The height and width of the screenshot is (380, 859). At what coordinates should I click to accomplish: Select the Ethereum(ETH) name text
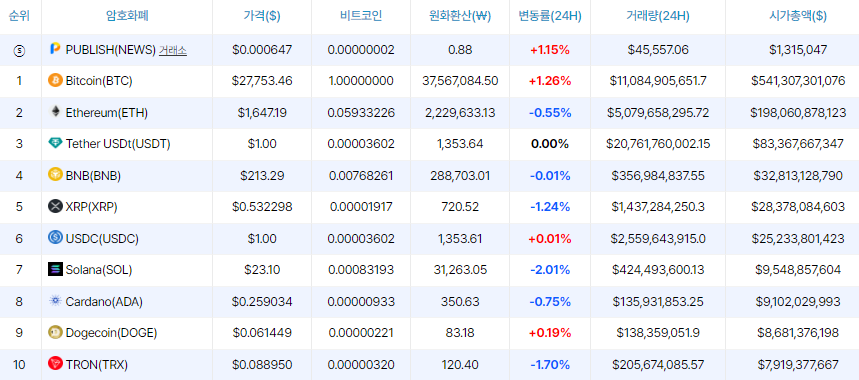[x=107, y=113]
